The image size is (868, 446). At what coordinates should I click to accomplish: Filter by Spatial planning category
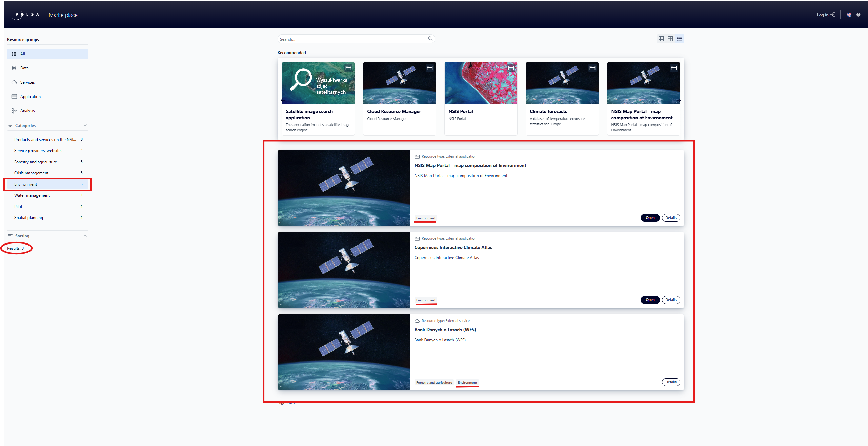(x=48, y=218)
